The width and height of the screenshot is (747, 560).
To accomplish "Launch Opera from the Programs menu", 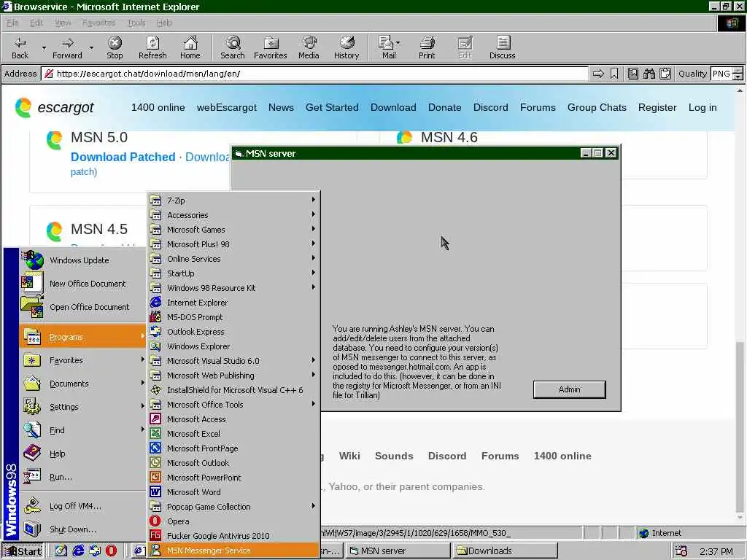I will coord(233,521).
